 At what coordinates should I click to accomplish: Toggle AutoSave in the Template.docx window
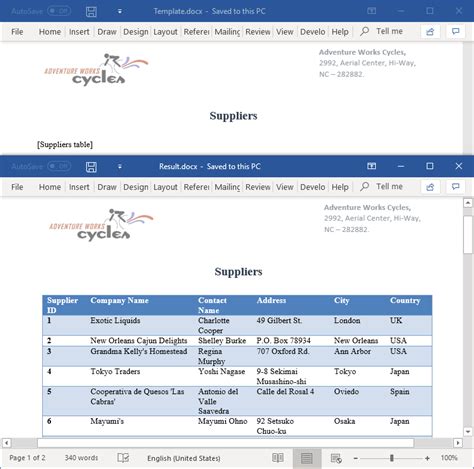[x=59, y=11]
